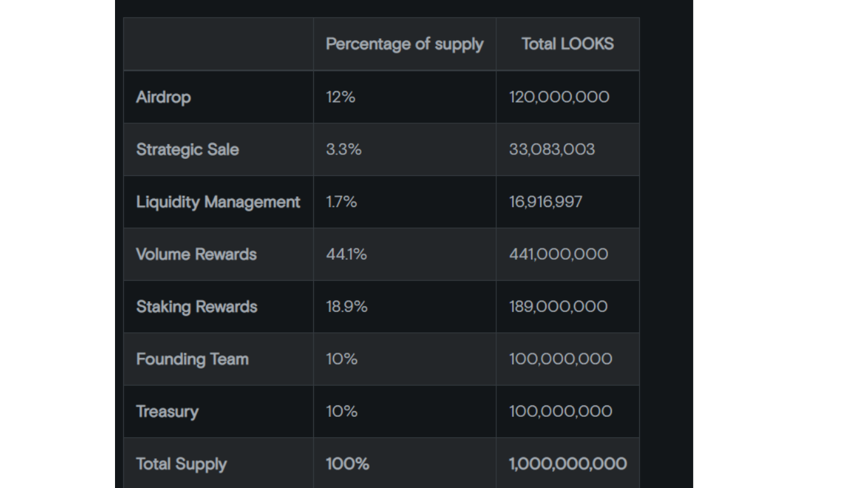868x488 pixels.
Task: Click the 3.3% percentage cell
Action: point(344,150)
